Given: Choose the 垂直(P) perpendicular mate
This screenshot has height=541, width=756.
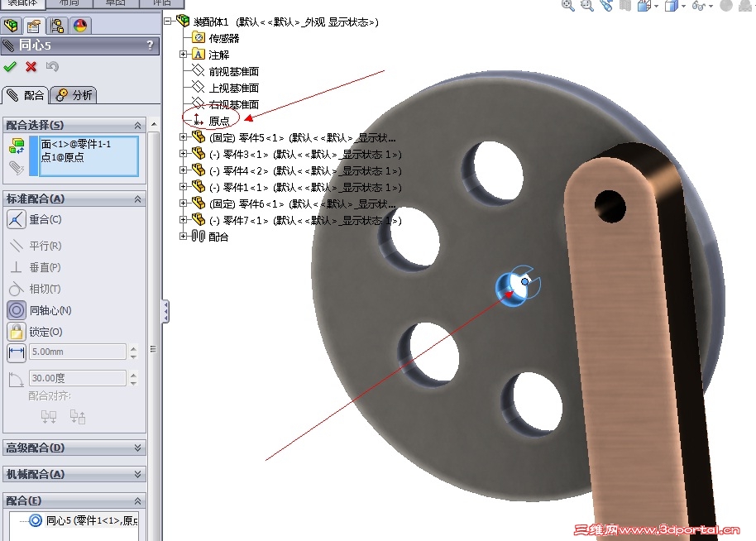Looking at the screenshot, I should [x=35, y=267].
